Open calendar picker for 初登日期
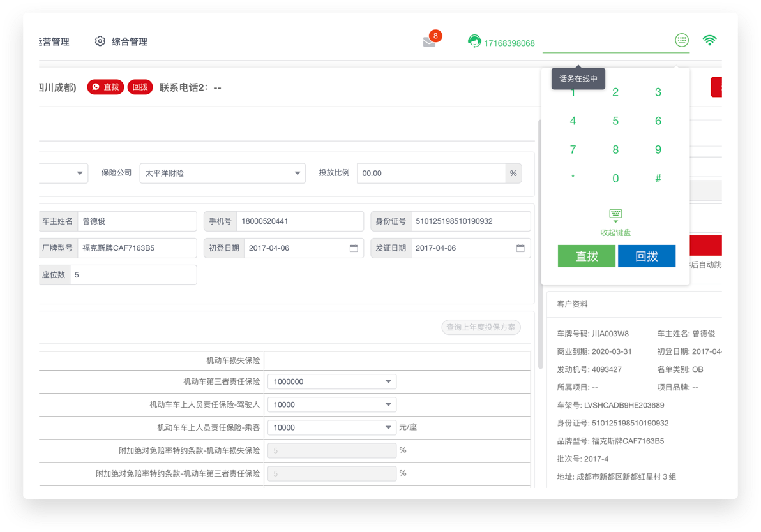 coord(354,248)
